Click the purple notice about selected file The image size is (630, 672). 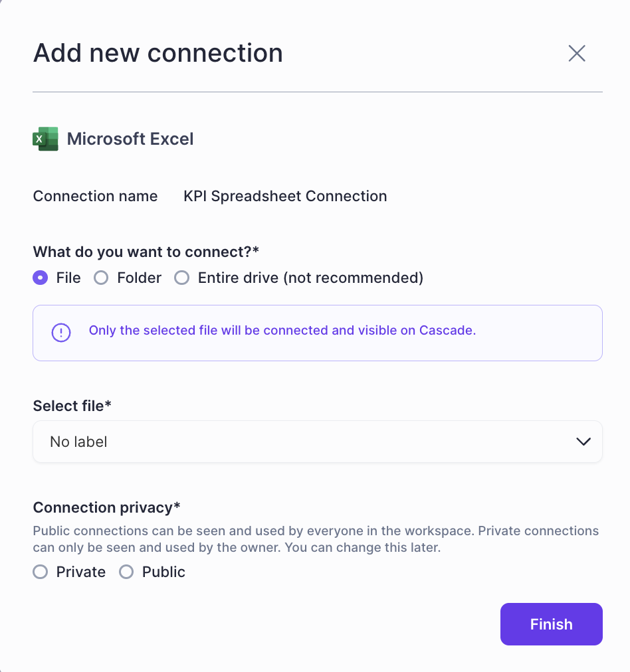(x=282, y=331)
